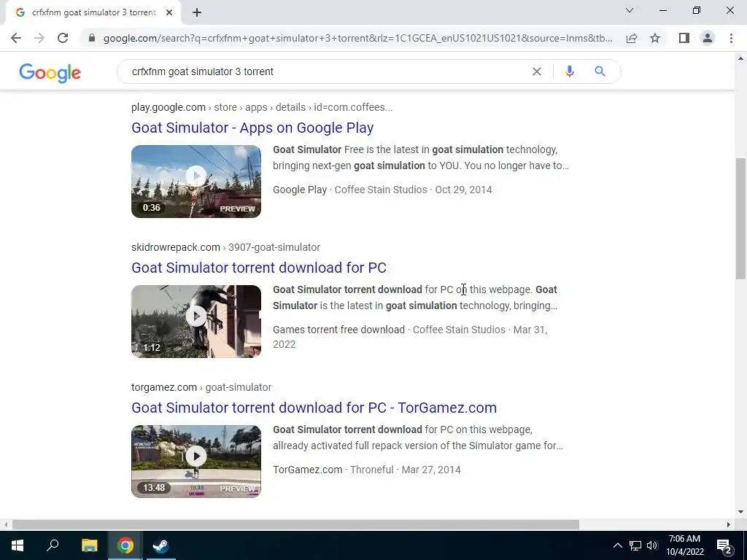Viewport: 747px width, 560px height.
Task: Share this page from the address bar
Action: coord(632,38)
